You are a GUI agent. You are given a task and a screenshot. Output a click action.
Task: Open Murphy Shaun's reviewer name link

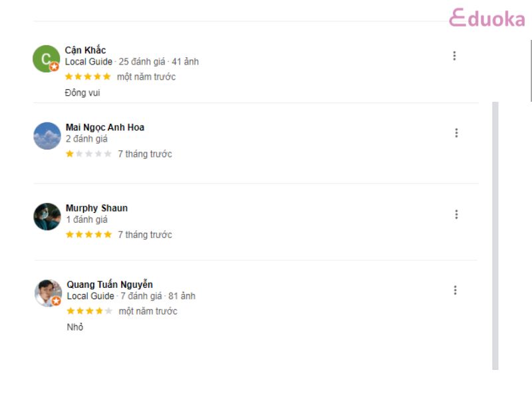point(96,208)
